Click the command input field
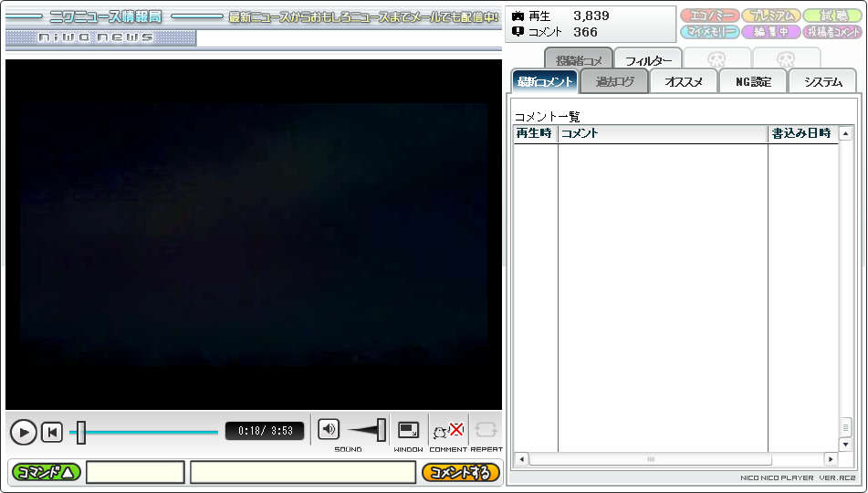The image size is (868, 493). pos(135,473)
